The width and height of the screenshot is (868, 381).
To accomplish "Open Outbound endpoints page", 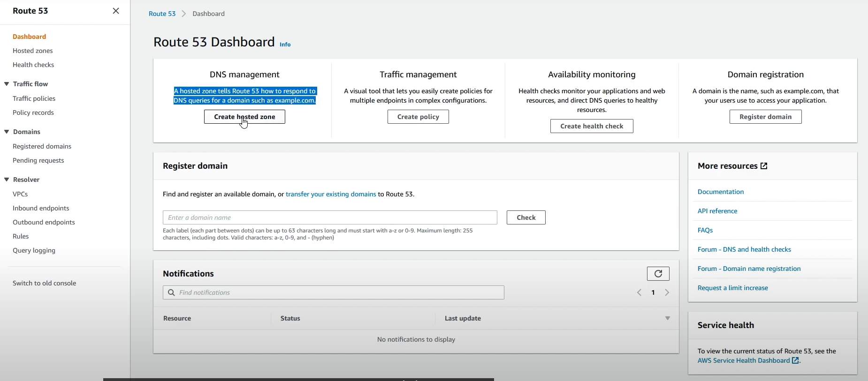I will 44,222.
